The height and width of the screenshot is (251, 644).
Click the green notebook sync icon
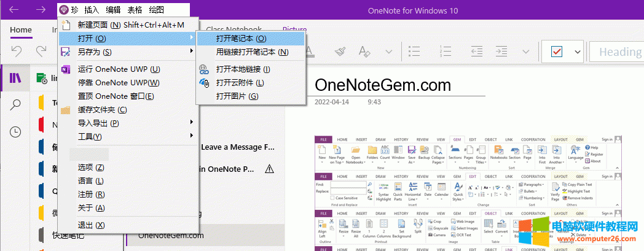[x=42, y=79]
